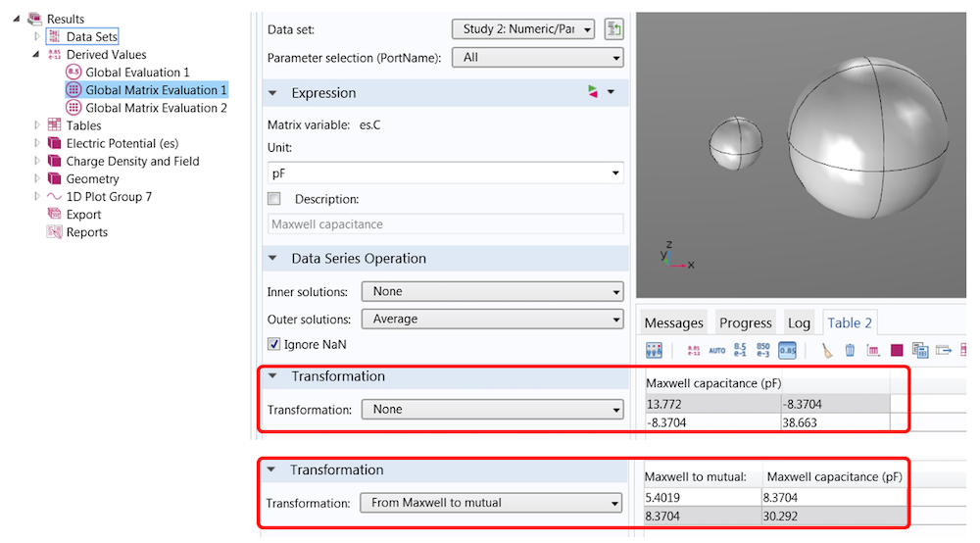Click the Derived Values node icon
The image size is (980, 543).
pyautogui.click(x=54, y=54)
